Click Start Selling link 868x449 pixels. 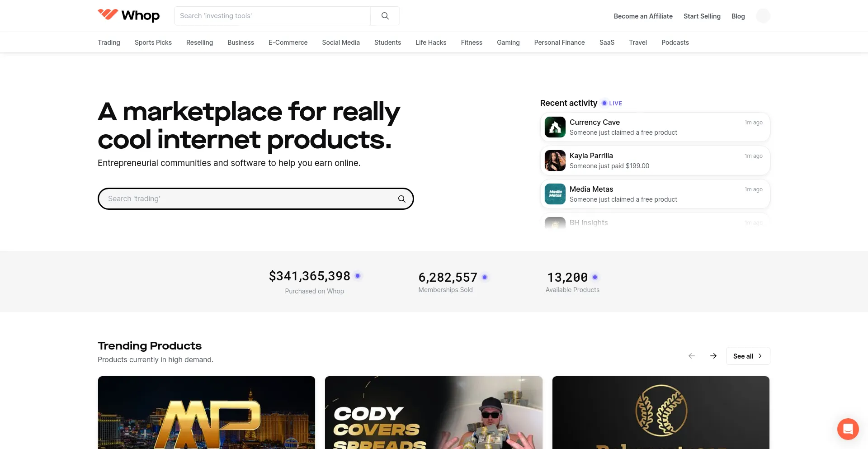702,16
